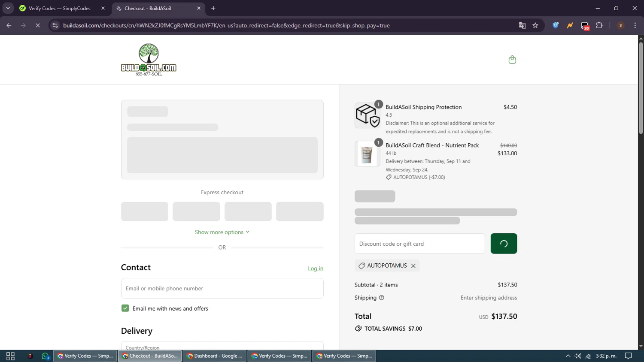This screenshot has height=362, width=644.
Task: Open a new browser tab
Action: 213,8
